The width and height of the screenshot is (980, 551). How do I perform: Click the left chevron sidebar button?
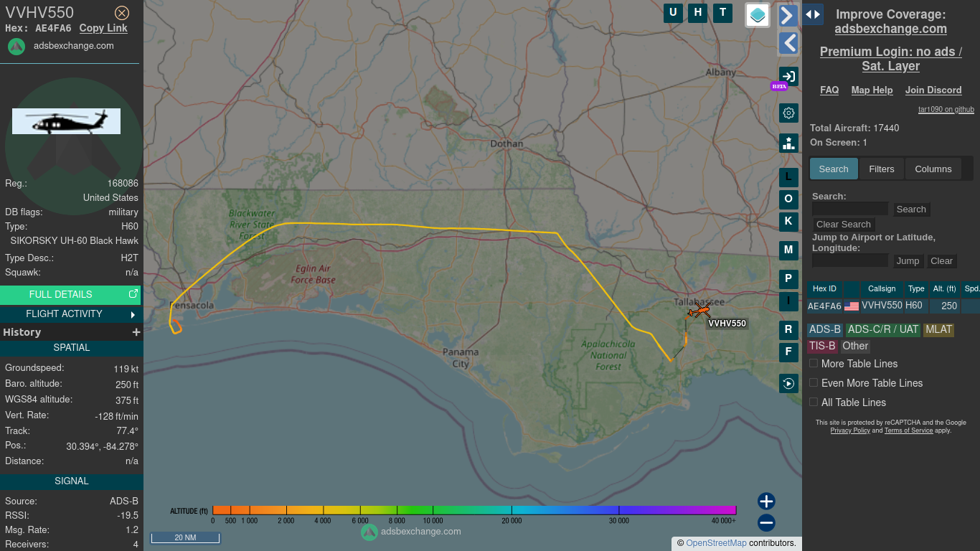[x=788, y=44]
